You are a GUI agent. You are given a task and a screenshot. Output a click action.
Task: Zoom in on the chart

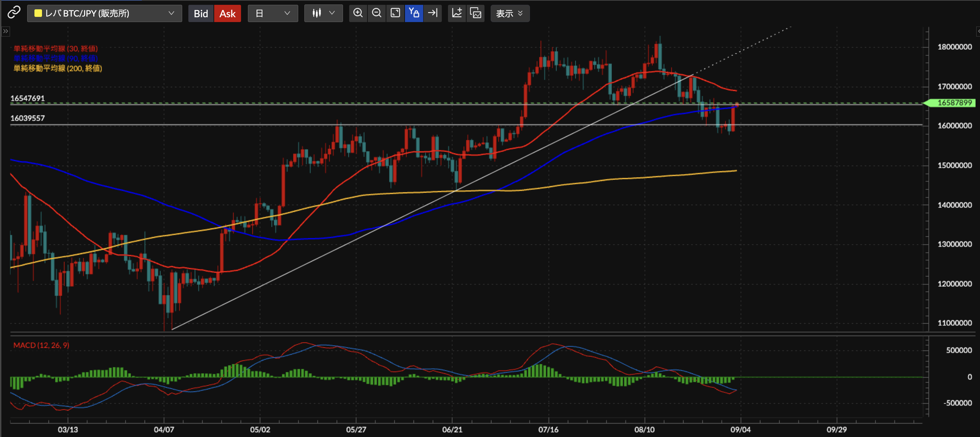358,13
